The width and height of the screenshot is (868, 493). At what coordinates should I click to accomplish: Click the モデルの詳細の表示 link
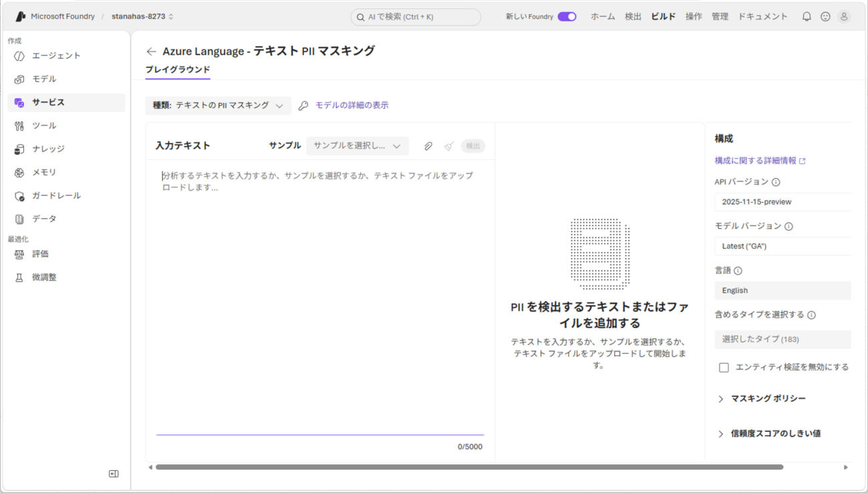[x=352, y=105]
